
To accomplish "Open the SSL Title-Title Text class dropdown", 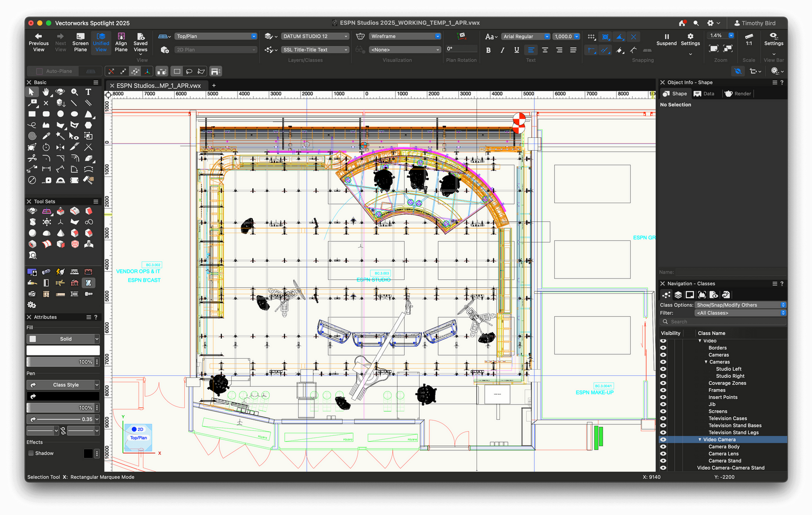I will click(x=315, y=50).
